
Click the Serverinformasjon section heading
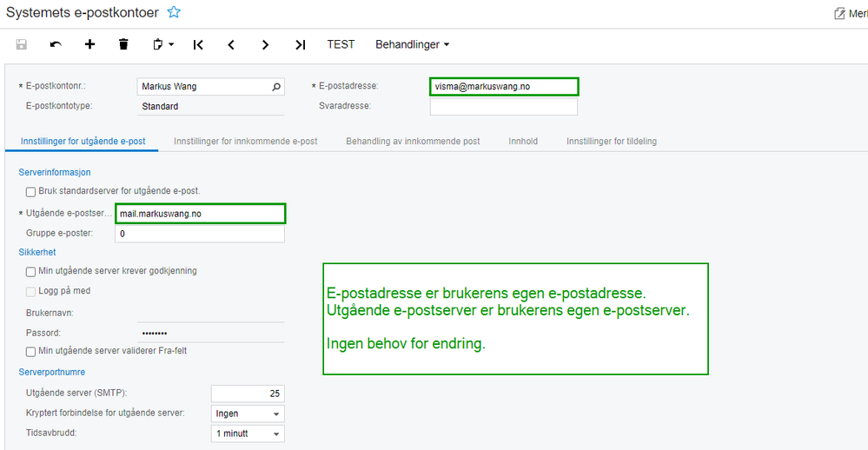coord(54,172)
